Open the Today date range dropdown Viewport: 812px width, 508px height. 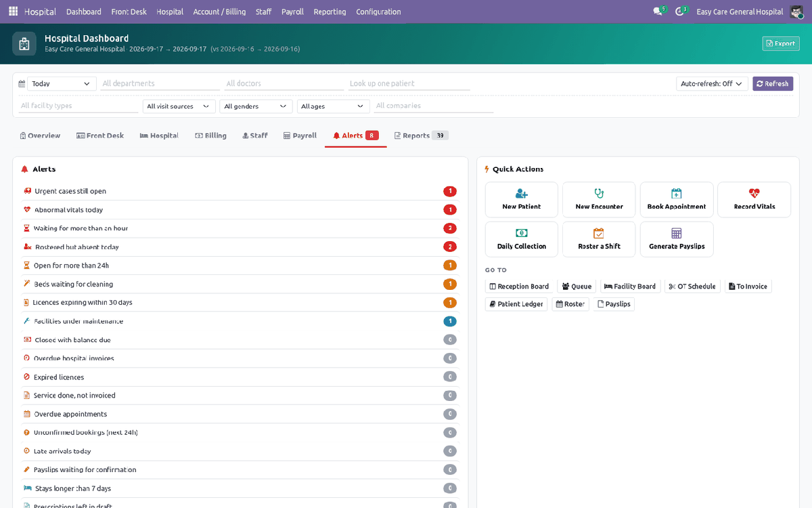(62, 84)
